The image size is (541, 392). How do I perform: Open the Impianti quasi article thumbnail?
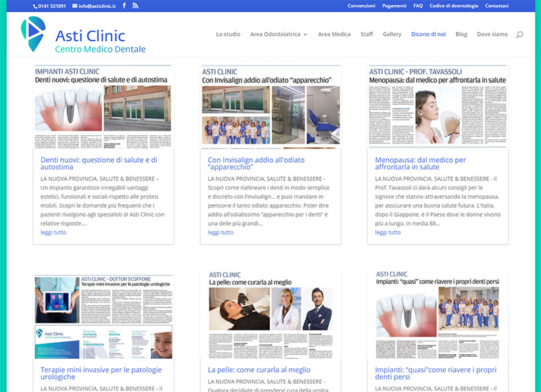[x=438, y=315]
